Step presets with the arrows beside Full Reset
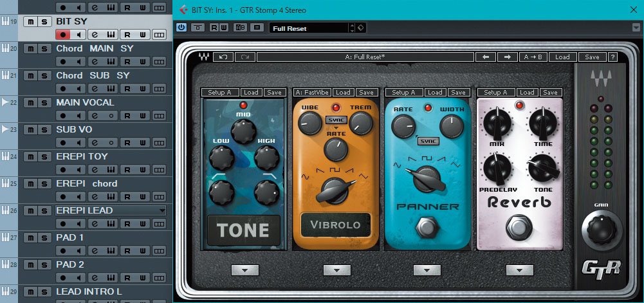The width and height of the screenshot is (644, 303). [x=352, y=28]
